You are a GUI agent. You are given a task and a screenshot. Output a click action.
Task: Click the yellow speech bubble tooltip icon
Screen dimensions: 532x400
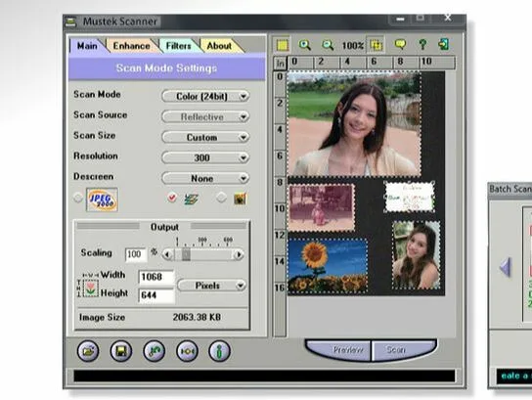click(400, 44)
